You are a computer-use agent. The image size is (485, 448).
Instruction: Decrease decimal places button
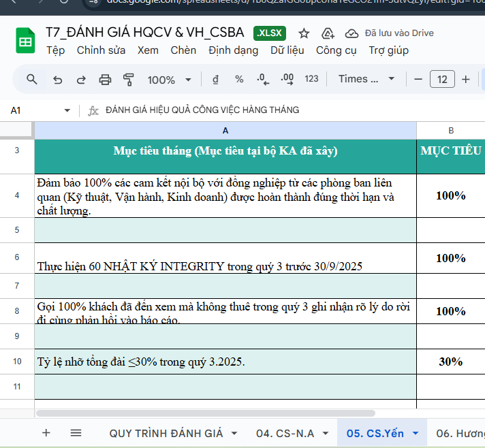(262, 79)
